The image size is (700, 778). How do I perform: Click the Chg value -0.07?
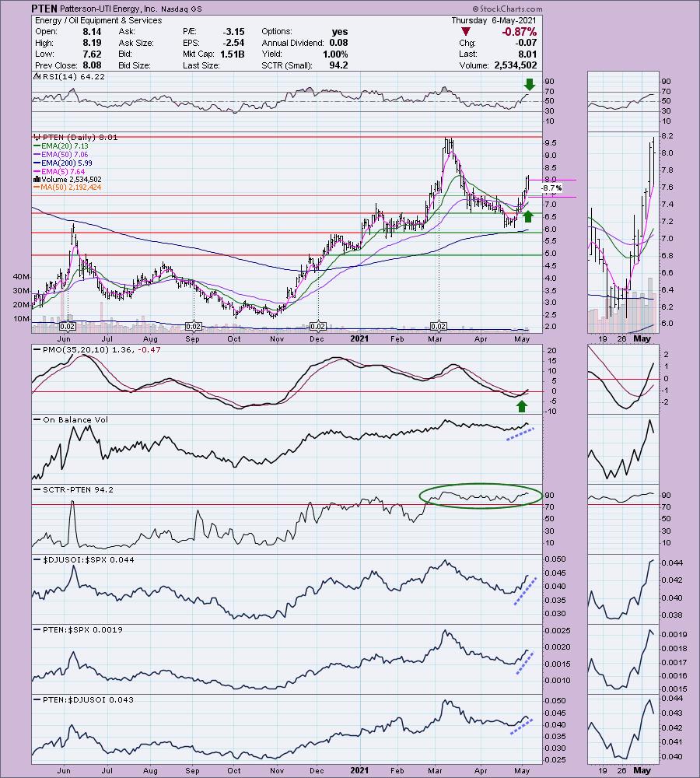(525, 43)
